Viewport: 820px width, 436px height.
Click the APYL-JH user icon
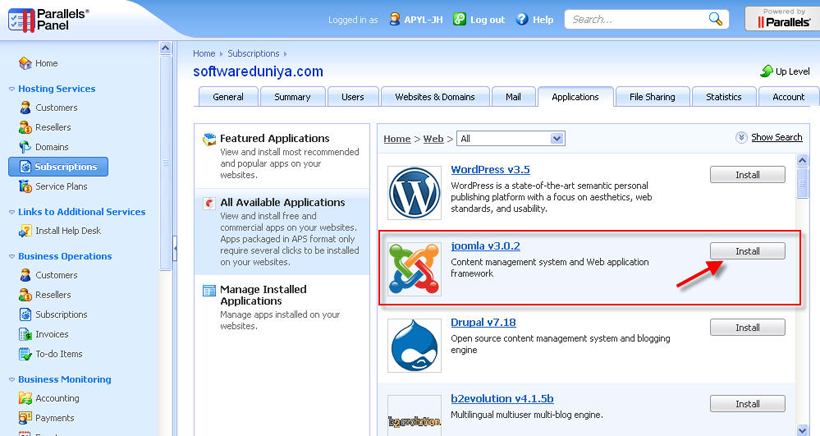(395, 19)
